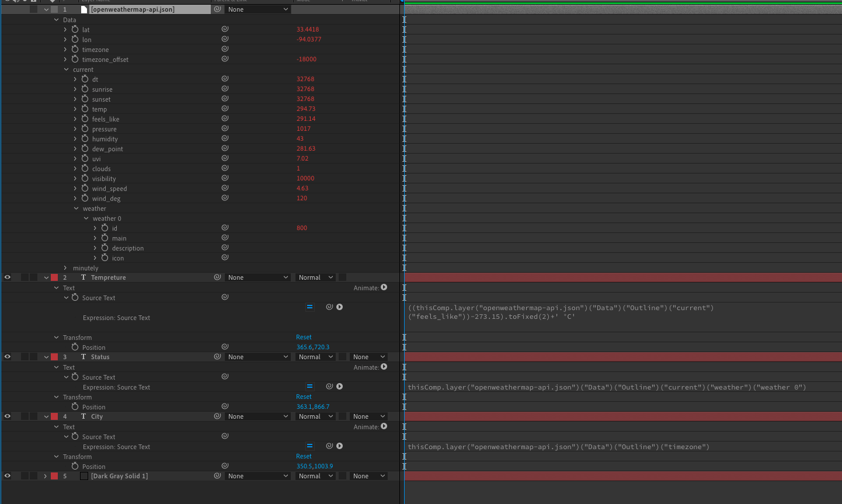
Task: Click Reset on the City layer Transform
Action: [x=304, y=456]
